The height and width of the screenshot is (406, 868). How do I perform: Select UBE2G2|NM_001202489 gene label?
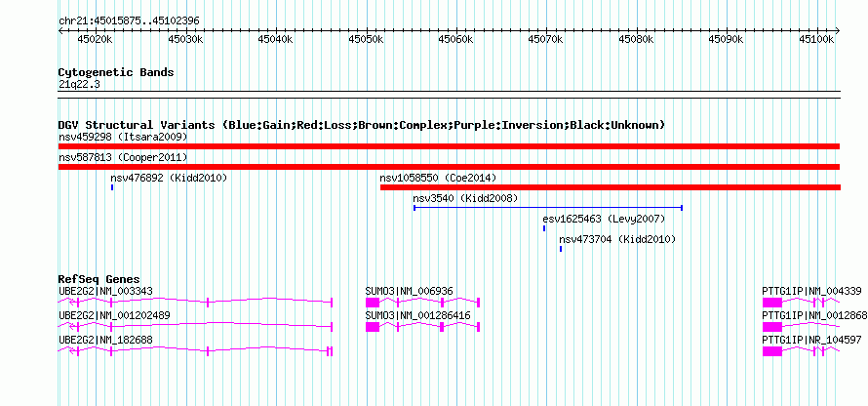pyautogui.click(x=114, y=315)
